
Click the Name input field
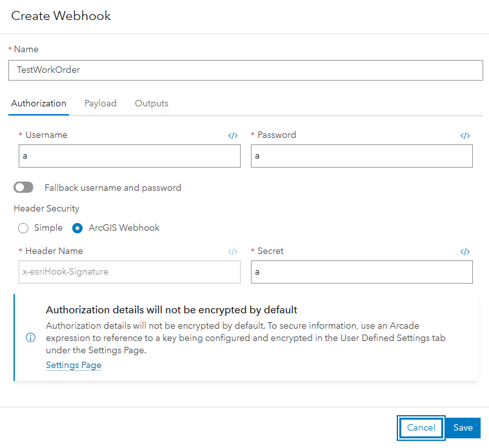click(x=245, y=70)
